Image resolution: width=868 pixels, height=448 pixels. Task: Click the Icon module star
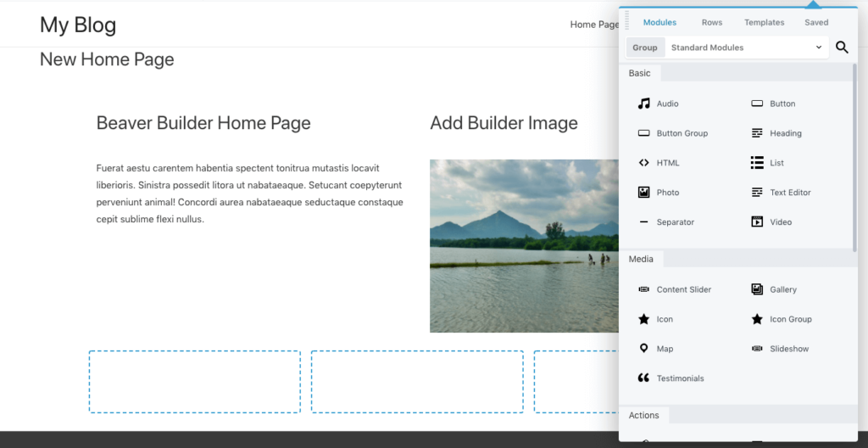643,319
